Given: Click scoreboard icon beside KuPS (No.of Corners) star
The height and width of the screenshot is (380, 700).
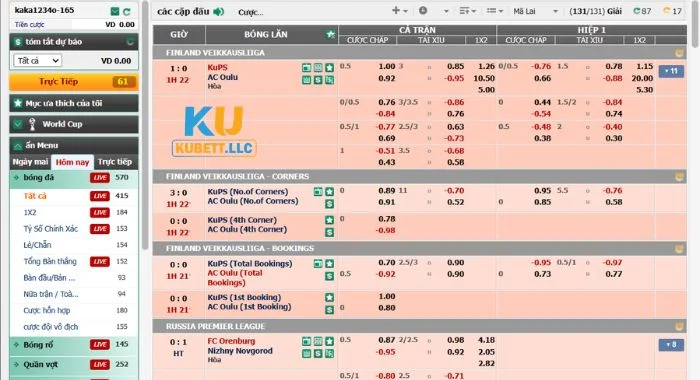Looking at the screenshot, I should point(318,192).
